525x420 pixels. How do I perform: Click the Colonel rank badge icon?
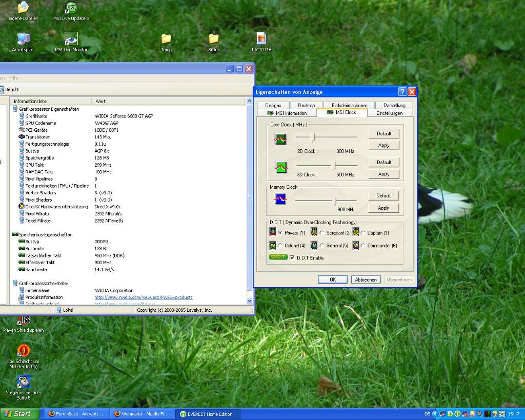pos(273,246)
